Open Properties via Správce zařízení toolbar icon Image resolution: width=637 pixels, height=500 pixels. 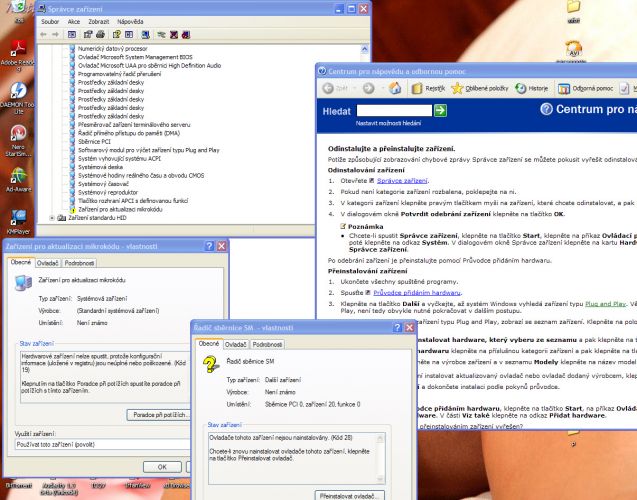tap(88, 35)
